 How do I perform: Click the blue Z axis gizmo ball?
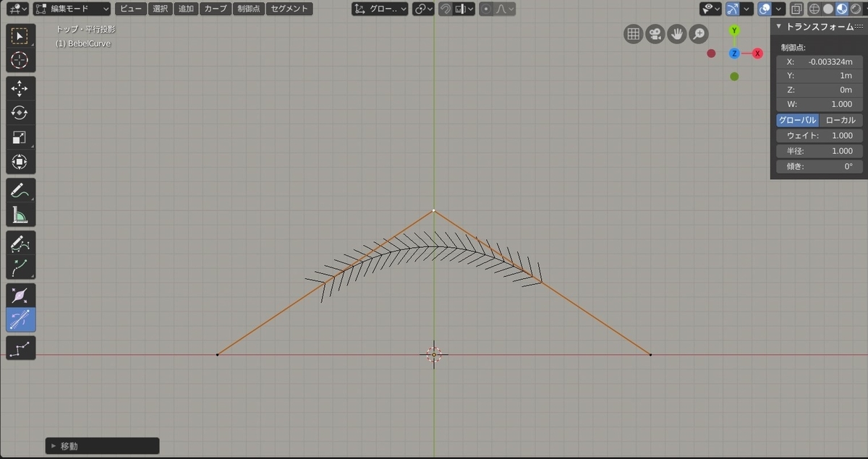[x=734, y=53]
